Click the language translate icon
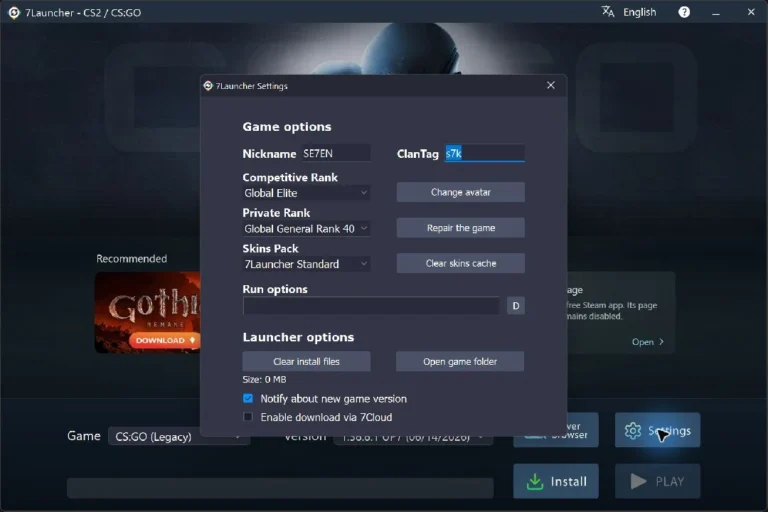This screenshot has height=512, width=768. pyautogui.click(x=608, y=12)
